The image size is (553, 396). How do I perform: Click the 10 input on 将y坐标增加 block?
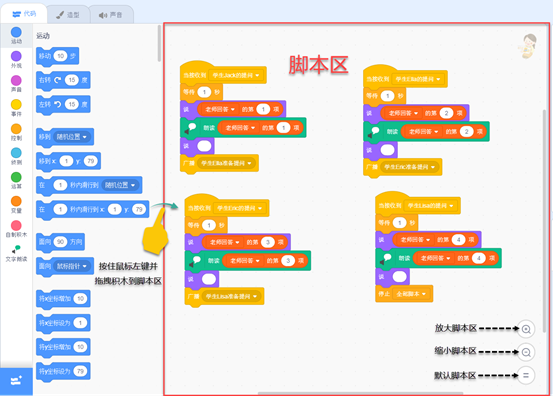pos(80,347)
